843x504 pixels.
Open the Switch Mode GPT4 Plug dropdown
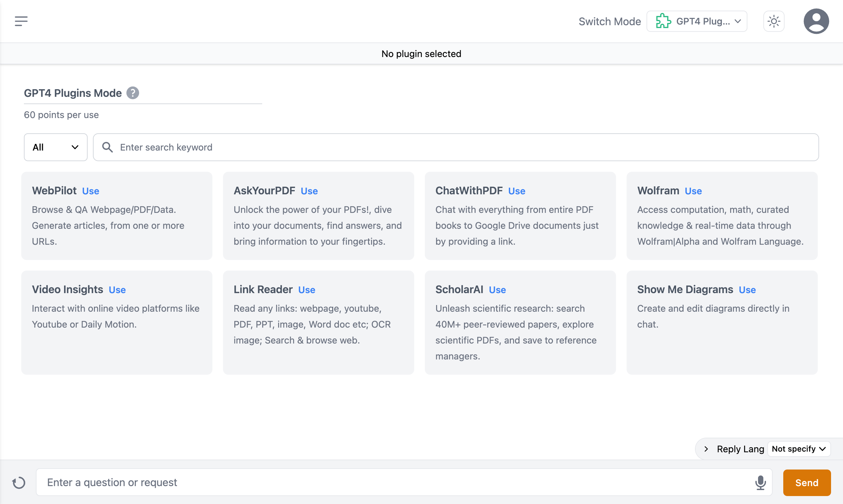click(x=697, y=21)
